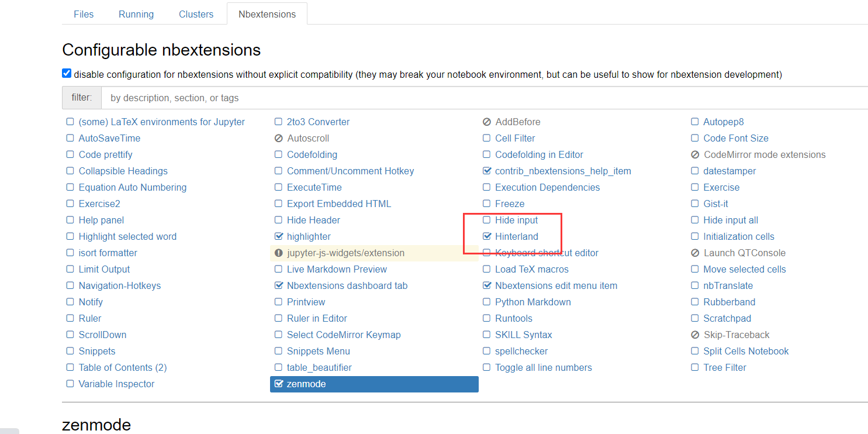Click the forbidden icon beside Autoscroll
Screen dimensions: 868x434
279,139
